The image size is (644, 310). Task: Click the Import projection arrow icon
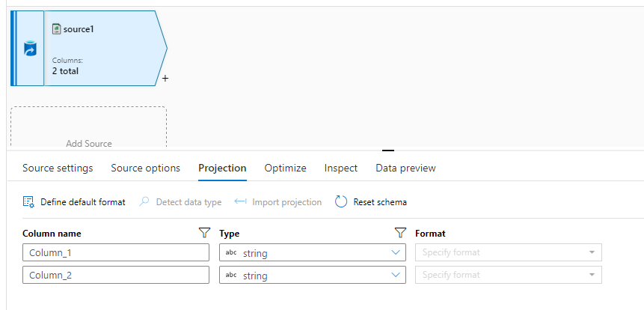point(240,201)
